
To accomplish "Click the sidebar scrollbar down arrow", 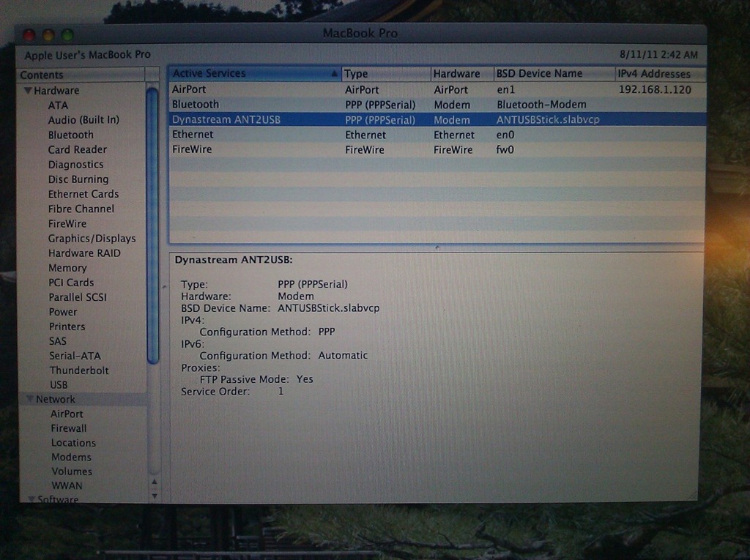I will pos(154,495).
